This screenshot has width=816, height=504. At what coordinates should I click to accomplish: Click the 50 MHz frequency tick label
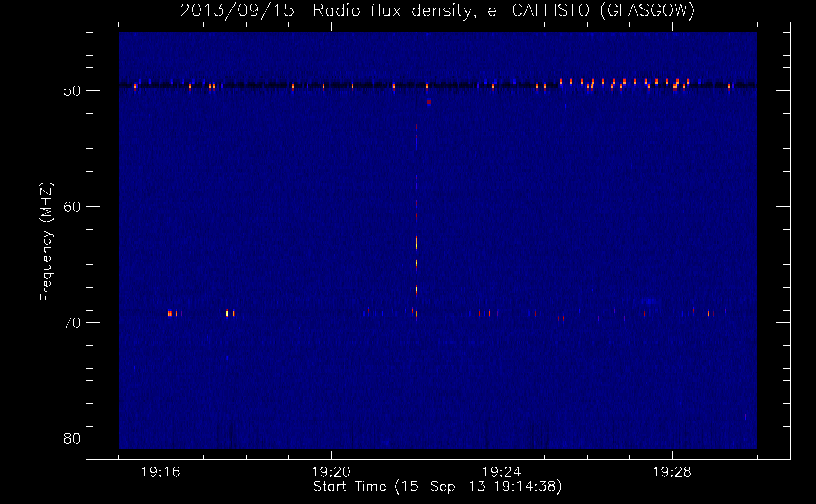72,91
